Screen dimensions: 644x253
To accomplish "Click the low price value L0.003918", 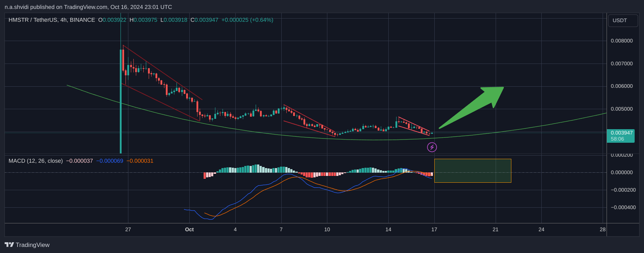I will pos(174,20).
